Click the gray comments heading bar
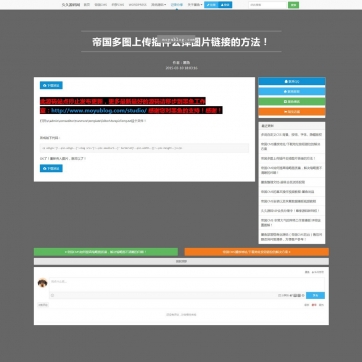362x362 pixels. point(181,262)
